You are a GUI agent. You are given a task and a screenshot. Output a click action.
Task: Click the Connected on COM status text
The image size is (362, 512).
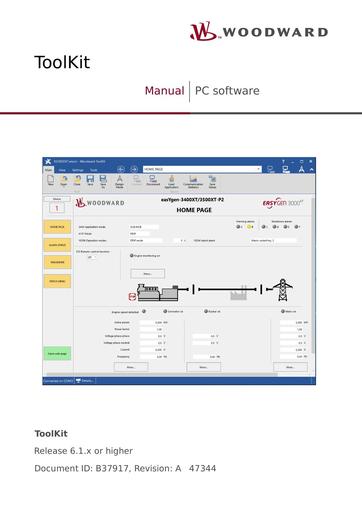point(58,381)
